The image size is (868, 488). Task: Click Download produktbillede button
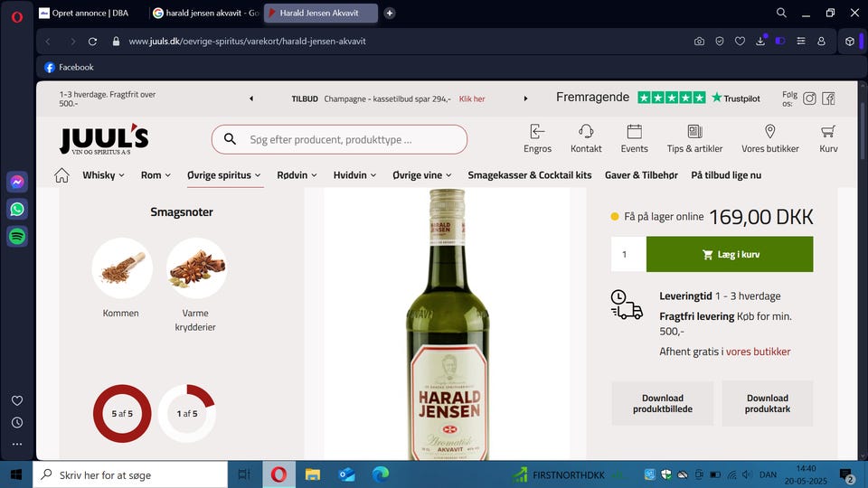coord(663,403)
